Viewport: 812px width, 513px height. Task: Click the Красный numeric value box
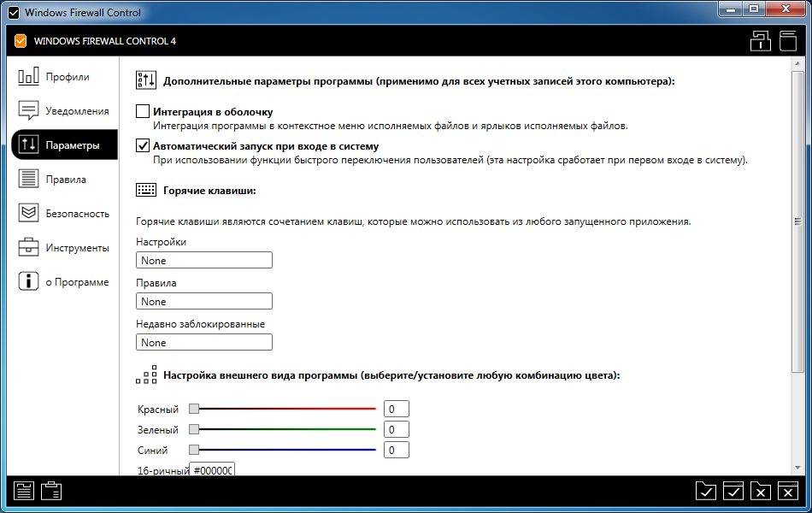(396, 409)
